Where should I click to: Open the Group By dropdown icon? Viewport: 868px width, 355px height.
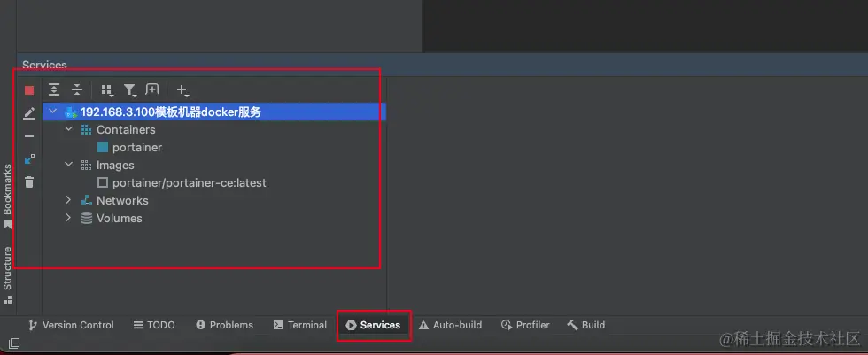point(107,90)
